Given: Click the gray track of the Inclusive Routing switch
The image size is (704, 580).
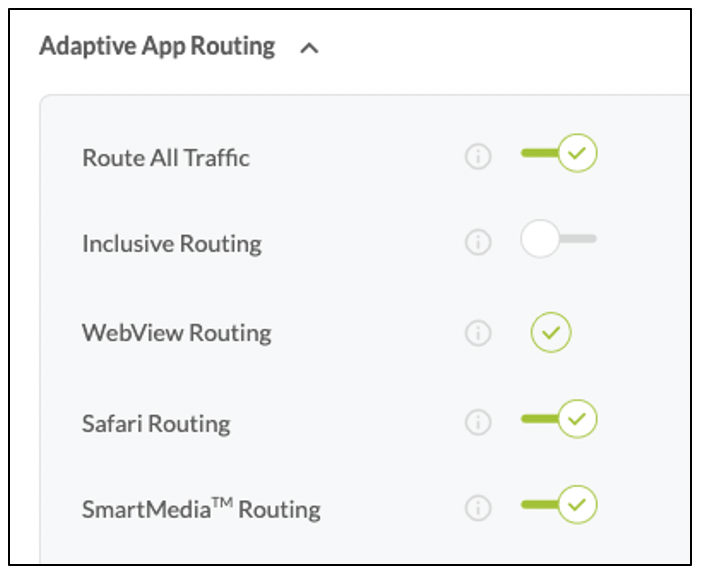Looking at the screenshot, I should (x=582, y=239).
